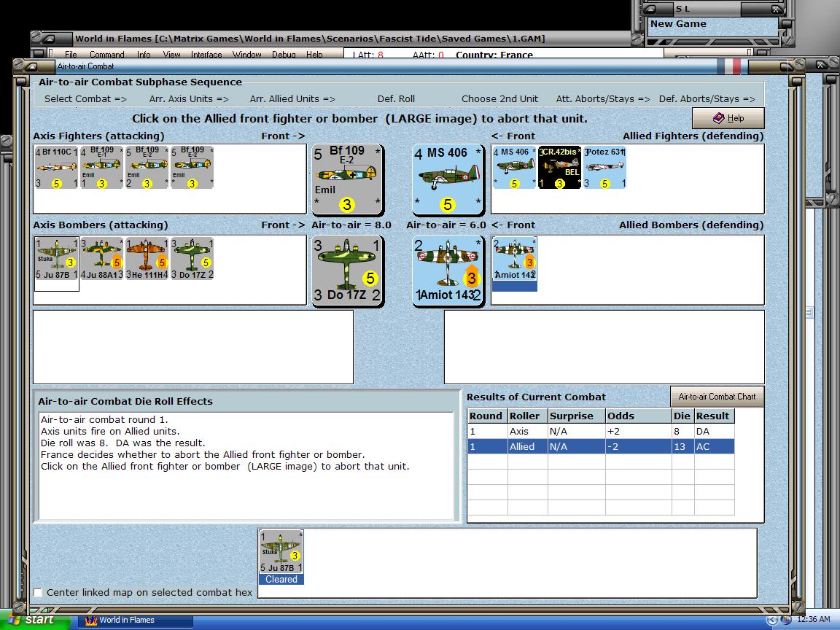Click the Select Combat subphase label
This screenshot has width=840, height=630.
(x=85, y=98)
